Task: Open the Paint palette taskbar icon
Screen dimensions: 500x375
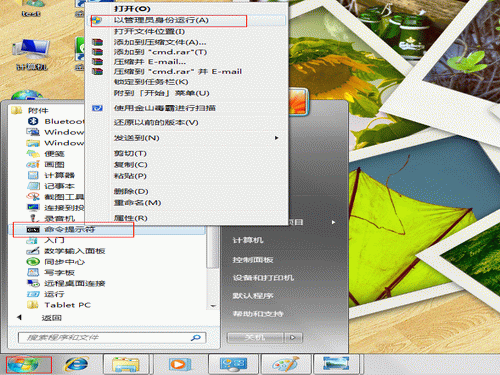Action: (286, 364)
